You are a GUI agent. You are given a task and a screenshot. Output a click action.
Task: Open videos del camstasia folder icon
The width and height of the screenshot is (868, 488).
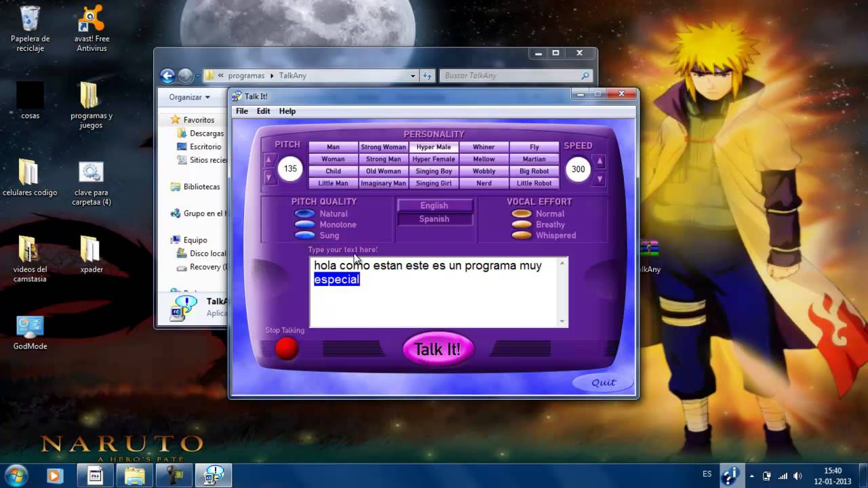tap(30, 259)
